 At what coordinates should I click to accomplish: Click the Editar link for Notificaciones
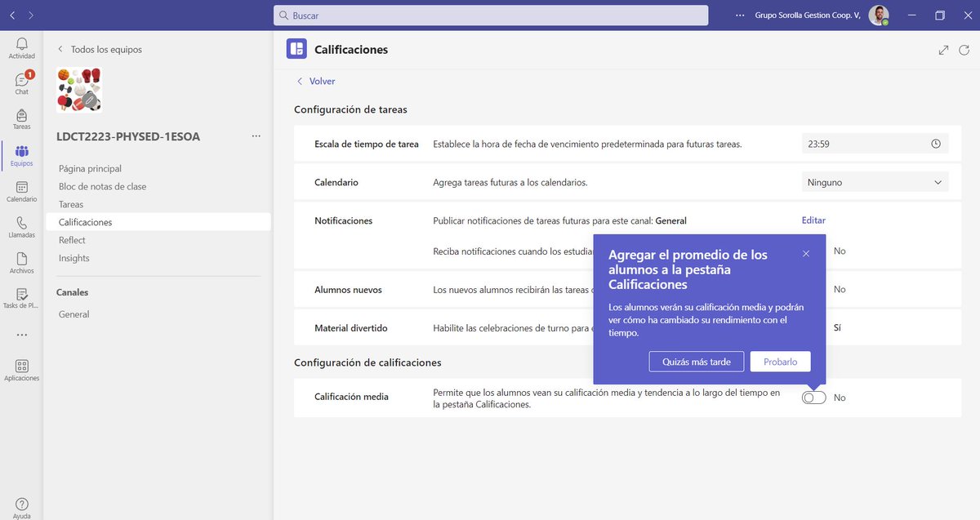click(812, 220)
